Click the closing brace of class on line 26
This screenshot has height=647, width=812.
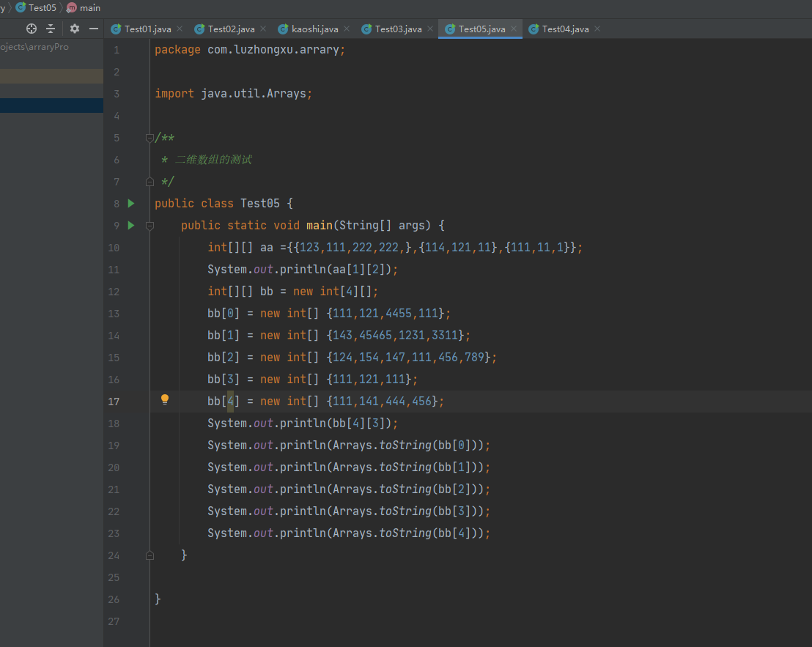tap(158, 599)
